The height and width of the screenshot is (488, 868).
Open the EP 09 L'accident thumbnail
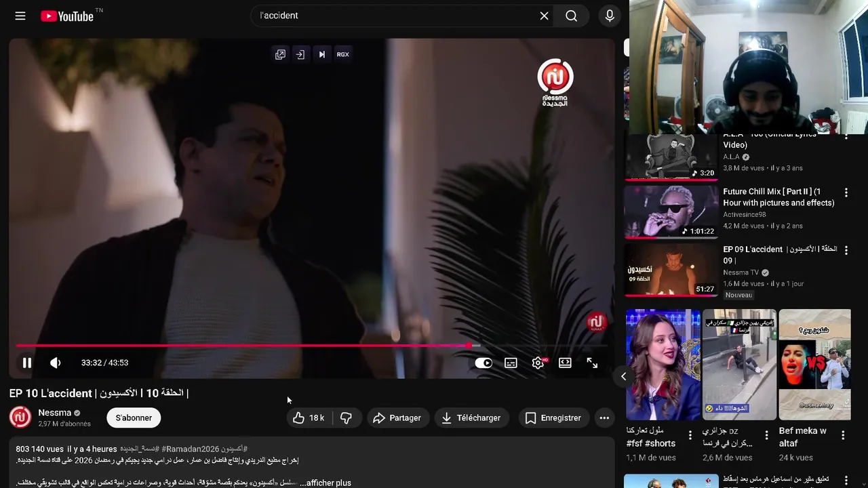(x=671, y=270)
